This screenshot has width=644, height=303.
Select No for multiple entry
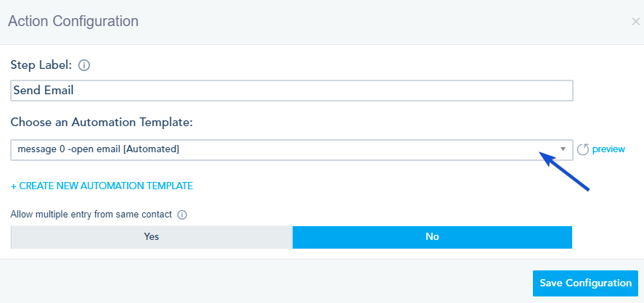(432, 237)
